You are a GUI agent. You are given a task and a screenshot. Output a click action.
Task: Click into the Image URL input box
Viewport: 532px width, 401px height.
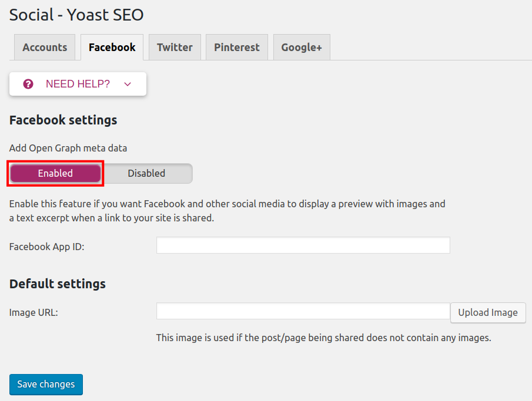click(303, 311)
